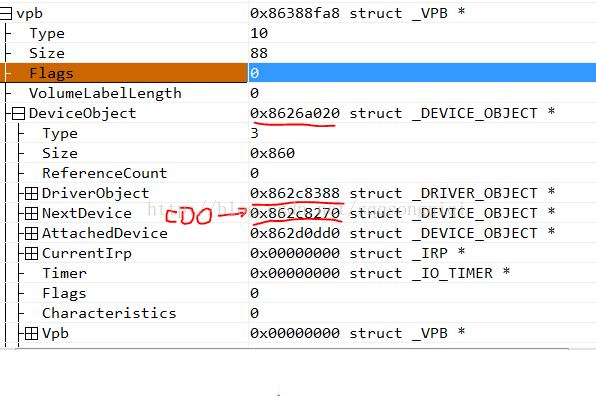Click the Vpb child value 0x00000000 struct _VPB *
Viewport: 596px width, 396px height.
point(357,333)
